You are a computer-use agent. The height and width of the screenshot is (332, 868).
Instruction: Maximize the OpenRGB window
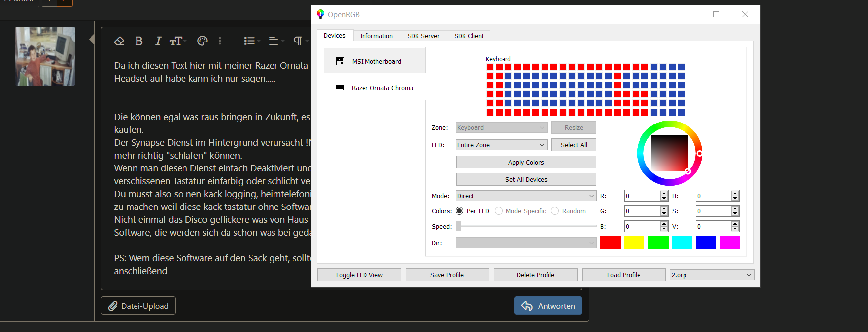click(x=716, y=14)
